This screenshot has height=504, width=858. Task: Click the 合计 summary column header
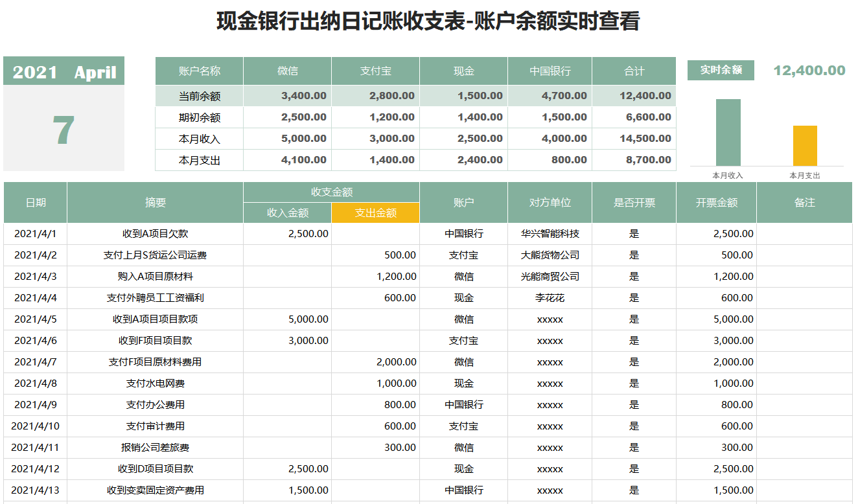(x=633, y=71)
